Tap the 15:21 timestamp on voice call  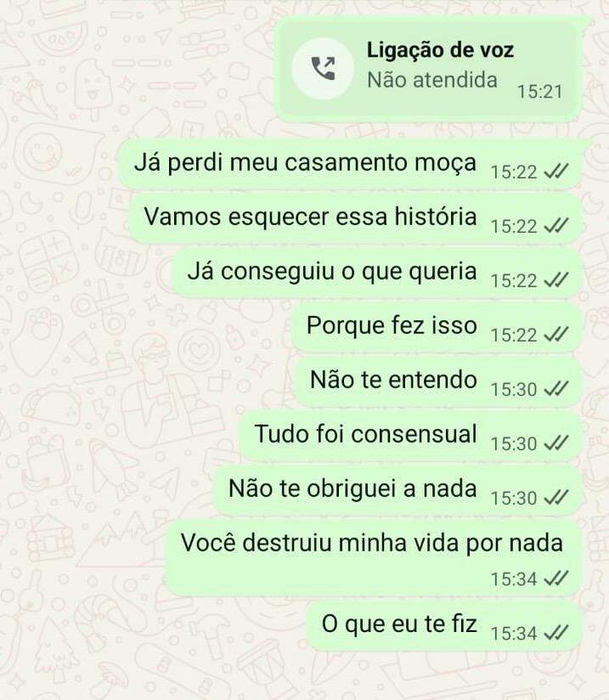coord(539,93)
